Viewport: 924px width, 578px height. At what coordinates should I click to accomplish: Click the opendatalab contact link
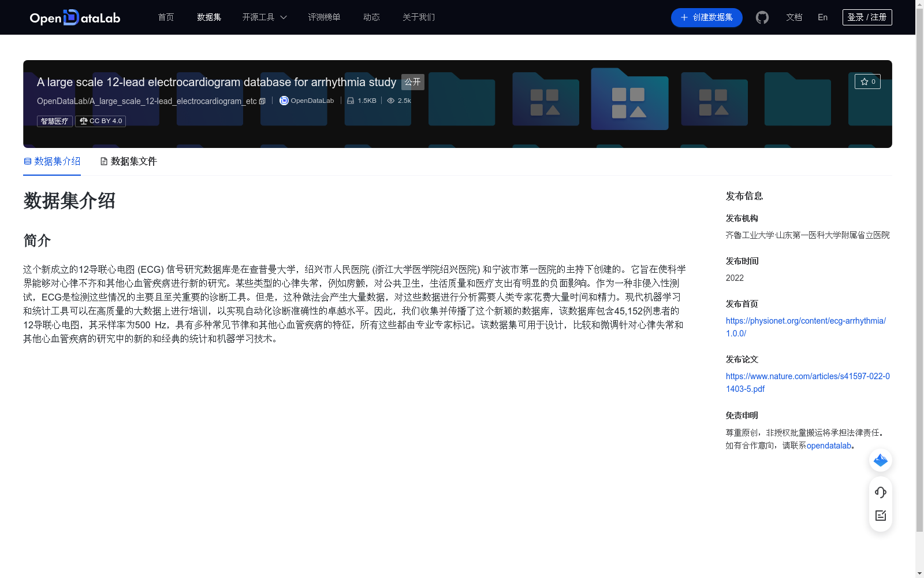[x=829, y=446]
